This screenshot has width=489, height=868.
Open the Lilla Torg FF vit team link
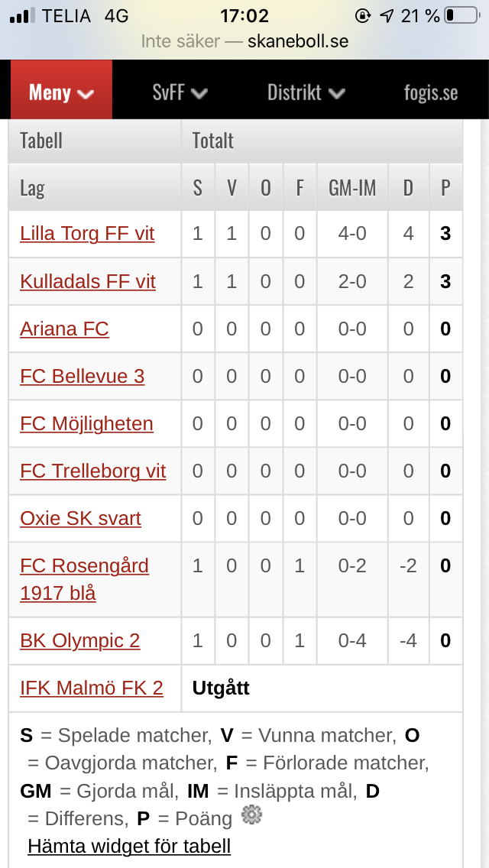87,234
